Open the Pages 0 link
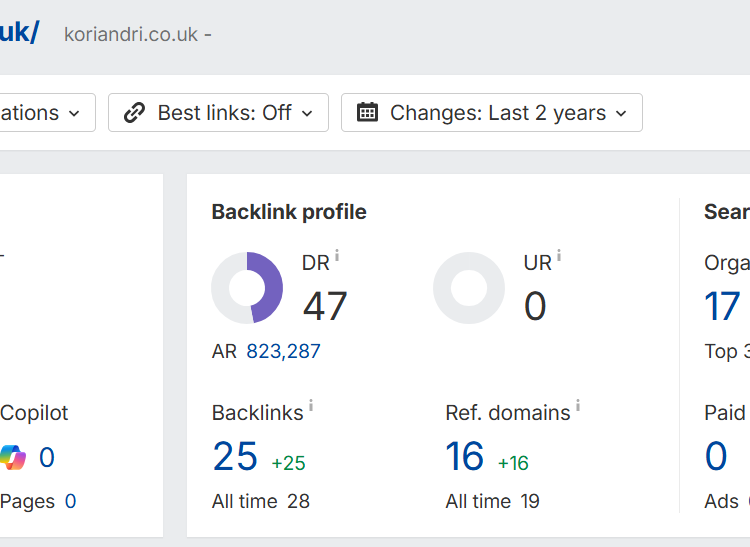Viewport: 750px width, 547px height. (x=70, y=501)
